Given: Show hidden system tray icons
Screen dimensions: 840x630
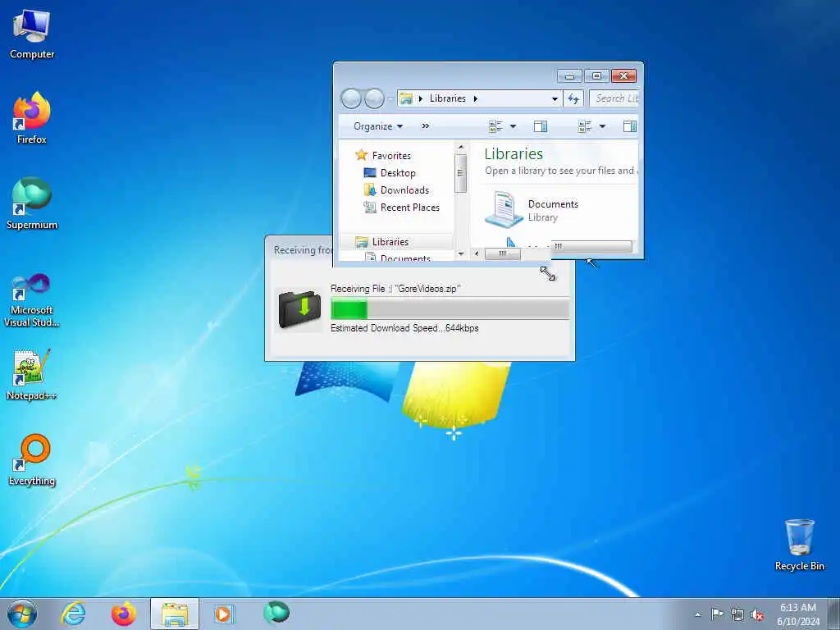Looking at the screenshot, I should 697,614.
